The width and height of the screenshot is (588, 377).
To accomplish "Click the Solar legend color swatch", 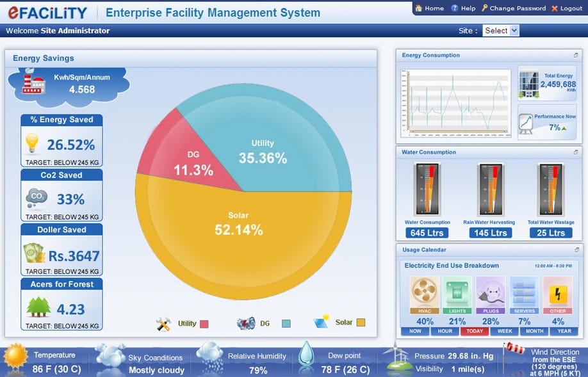I will (361, 323).
